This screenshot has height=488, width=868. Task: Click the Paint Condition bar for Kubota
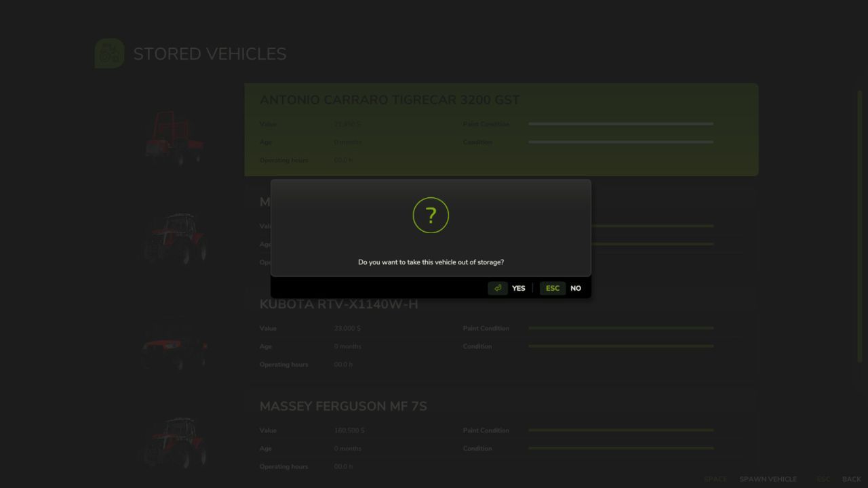tap(620, 328)
